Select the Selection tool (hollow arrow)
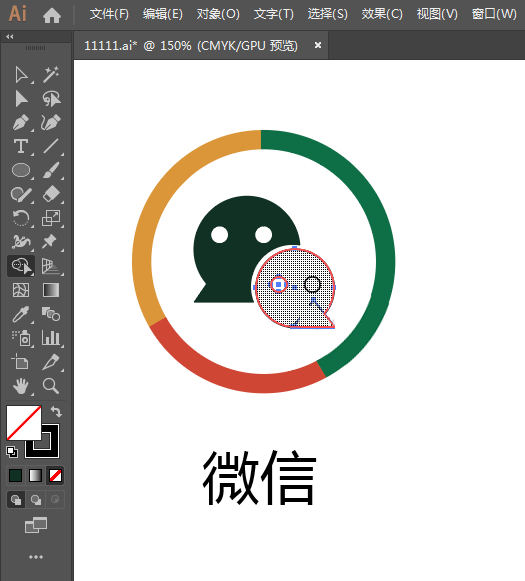The image size is (525, 581). [x=21, y=75]
